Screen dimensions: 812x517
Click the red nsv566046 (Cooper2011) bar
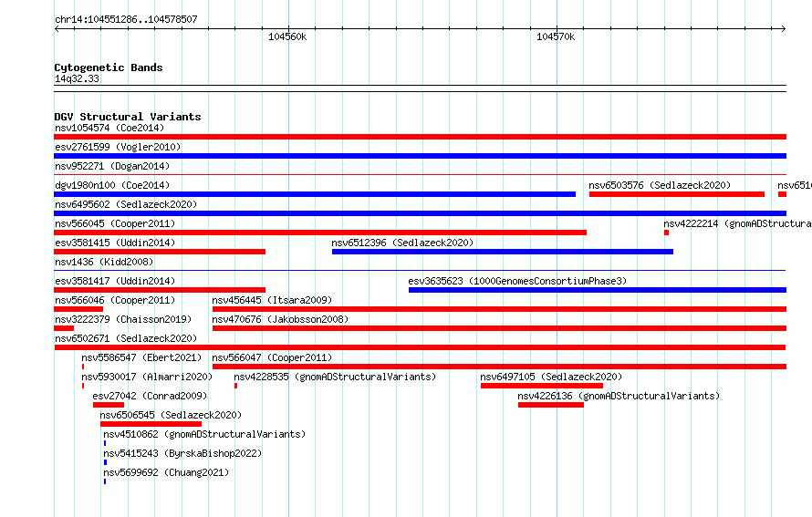point(78,309)
